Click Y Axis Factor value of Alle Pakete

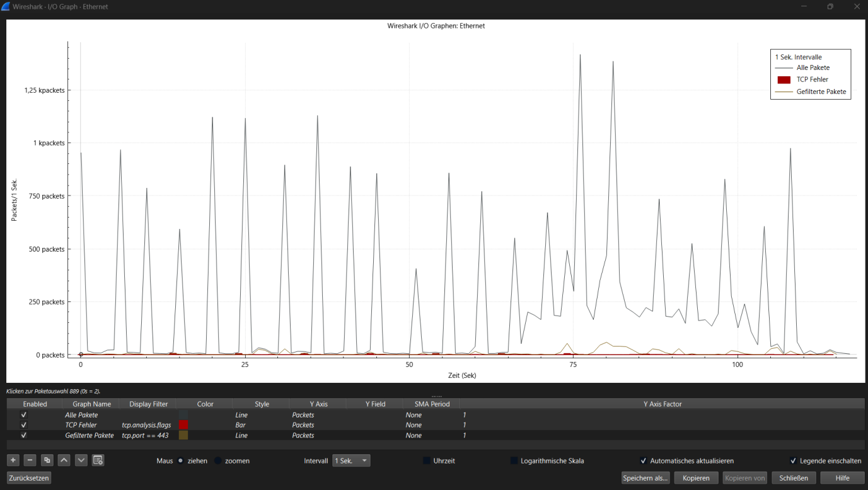465,415
